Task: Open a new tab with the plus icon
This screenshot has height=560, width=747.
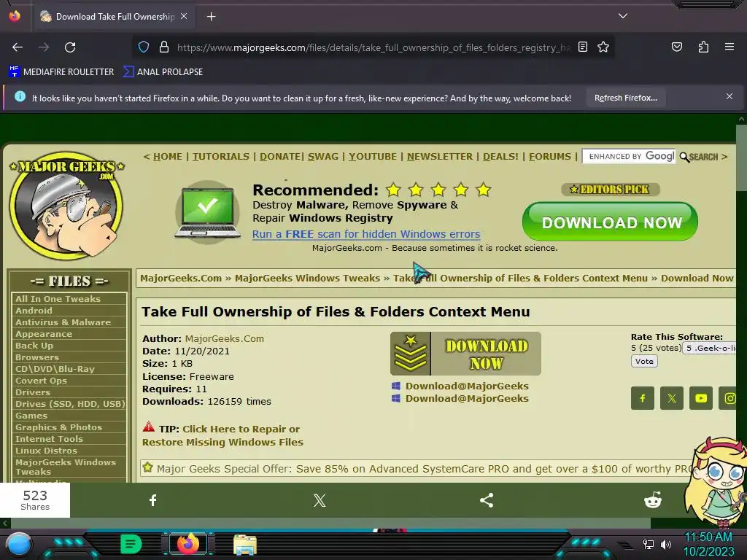Action: (x=211, y=17)
